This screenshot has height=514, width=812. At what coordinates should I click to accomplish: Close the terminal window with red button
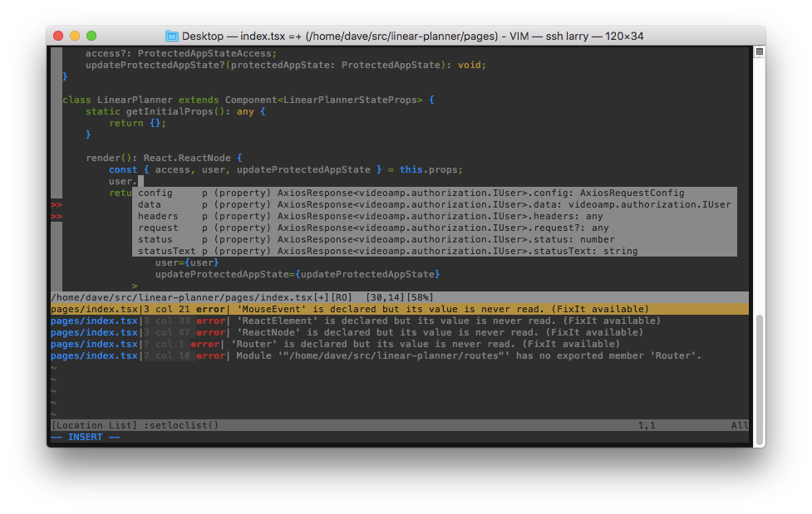[x=58, y=36]
